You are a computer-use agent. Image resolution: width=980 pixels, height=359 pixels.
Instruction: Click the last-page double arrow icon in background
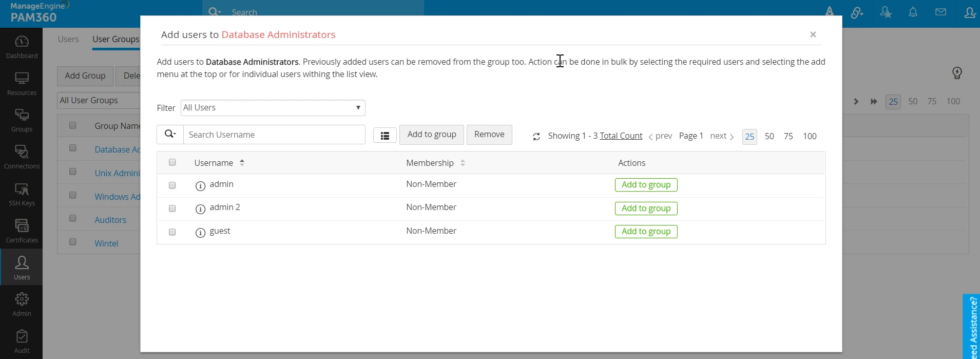pyautogui.click(x=874, y=102)
